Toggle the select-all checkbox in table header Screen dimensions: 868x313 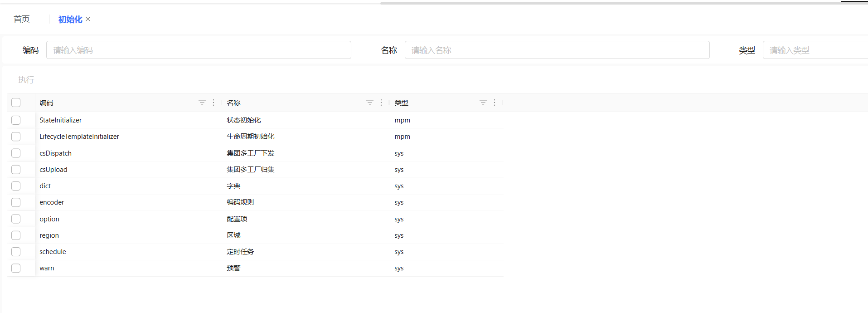[16, 103]
